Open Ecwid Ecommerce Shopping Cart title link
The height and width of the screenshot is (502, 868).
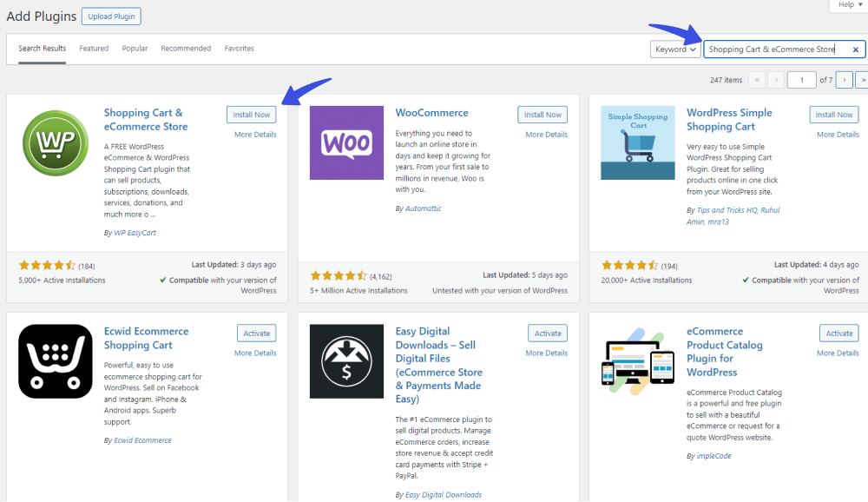tap(146, 338)
